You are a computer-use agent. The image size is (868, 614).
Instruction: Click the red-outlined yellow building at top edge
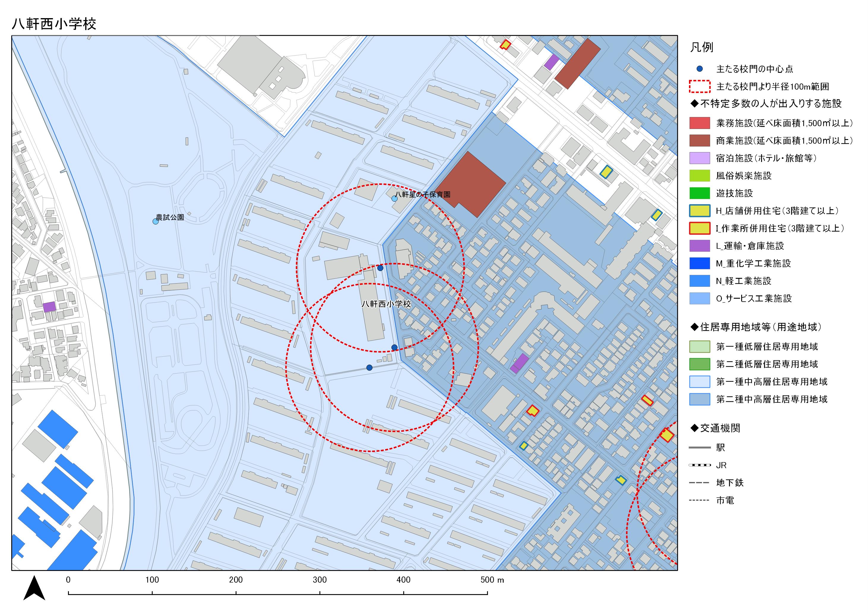[x=505, y=45]
